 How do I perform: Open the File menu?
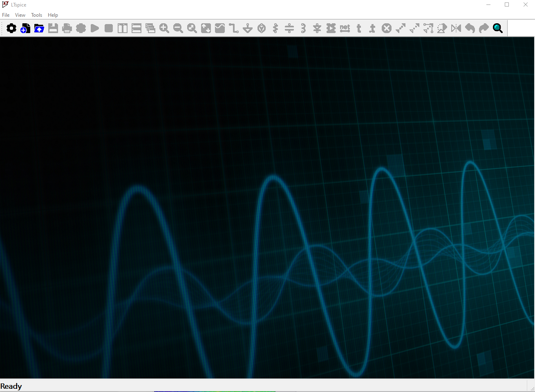point(6,15)
